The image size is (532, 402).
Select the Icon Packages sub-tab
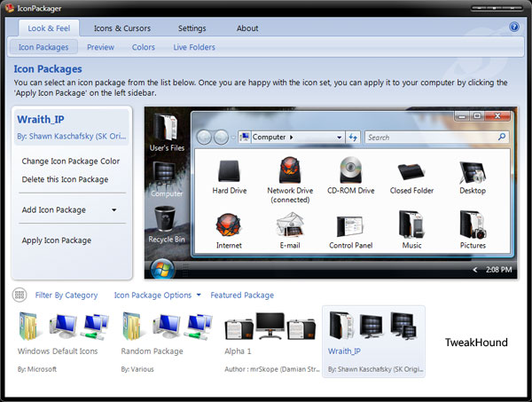coord(43,47)
